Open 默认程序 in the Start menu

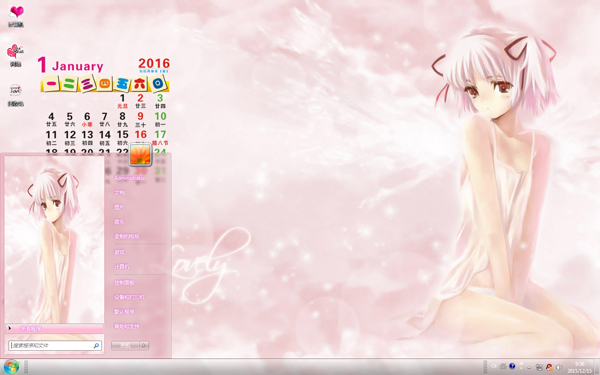coord(124,311)
